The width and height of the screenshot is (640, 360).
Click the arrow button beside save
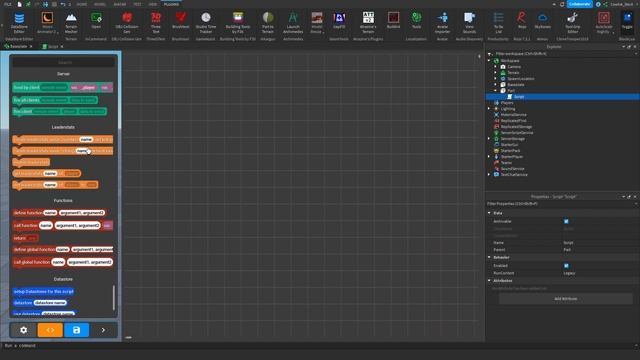click(103, 330)
